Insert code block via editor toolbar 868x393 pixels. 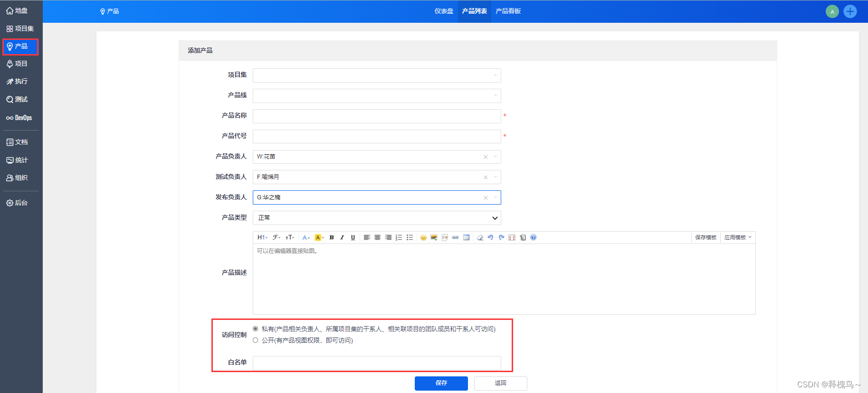445,237
